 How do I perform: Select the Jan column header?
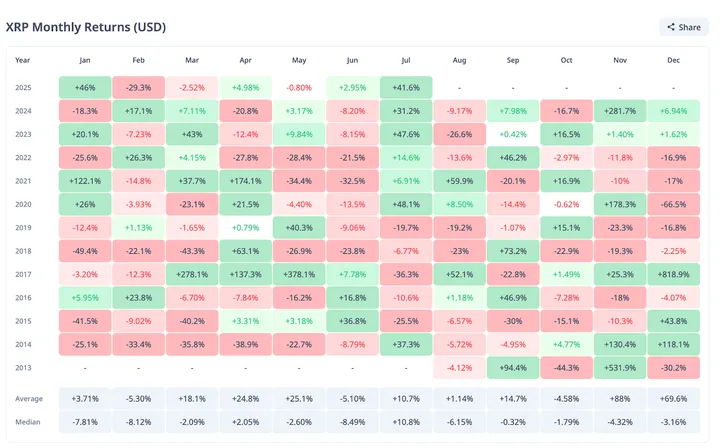point(85,60)
